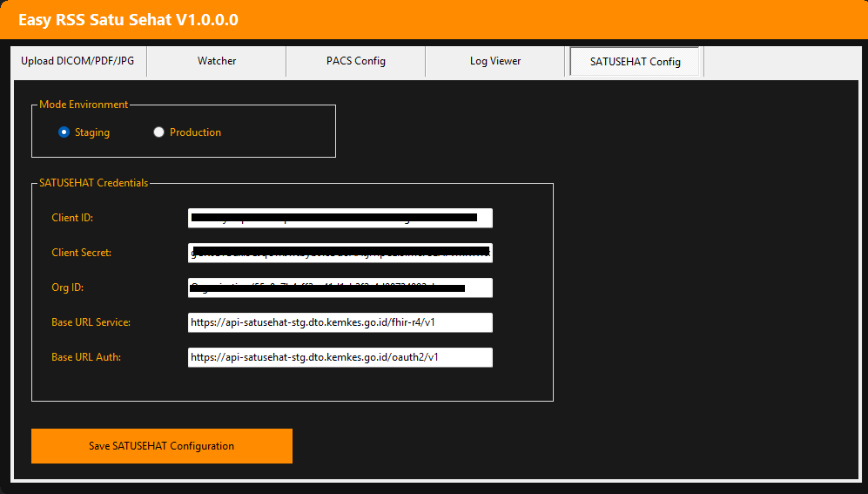The image size is (868, 494).
Task: Click the 'Base URL Auth:' label
Action: pos(86,357)
